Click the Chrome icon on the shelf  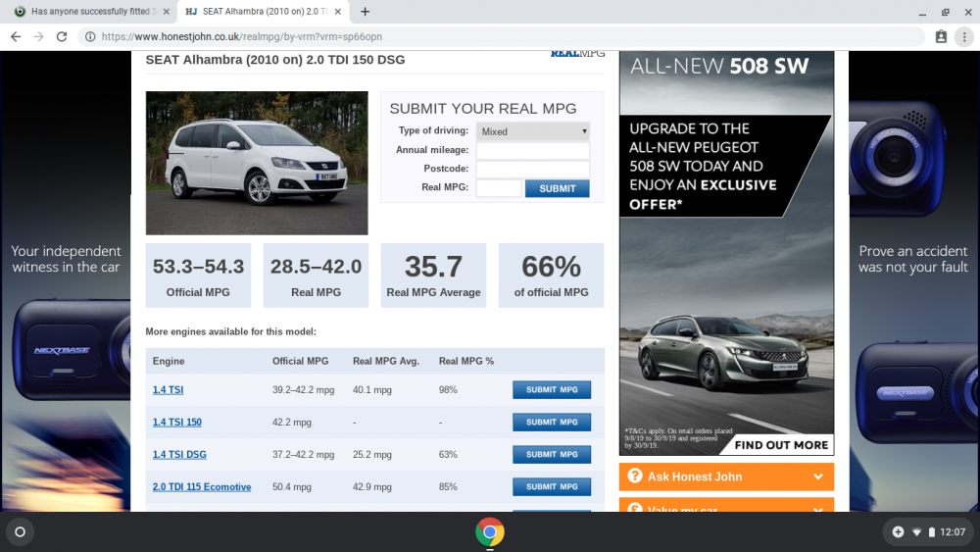pos(489,532)
